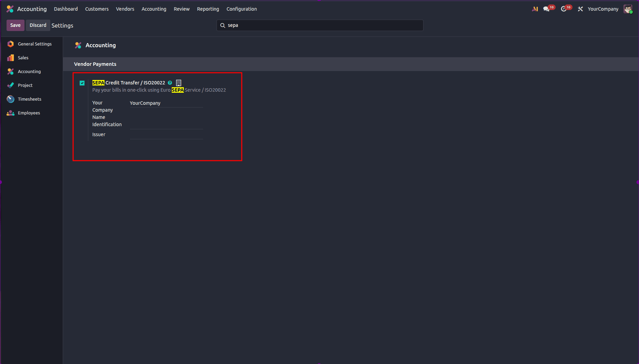
Task: Click the company-specific building icon
Action: tap(179, 83)
